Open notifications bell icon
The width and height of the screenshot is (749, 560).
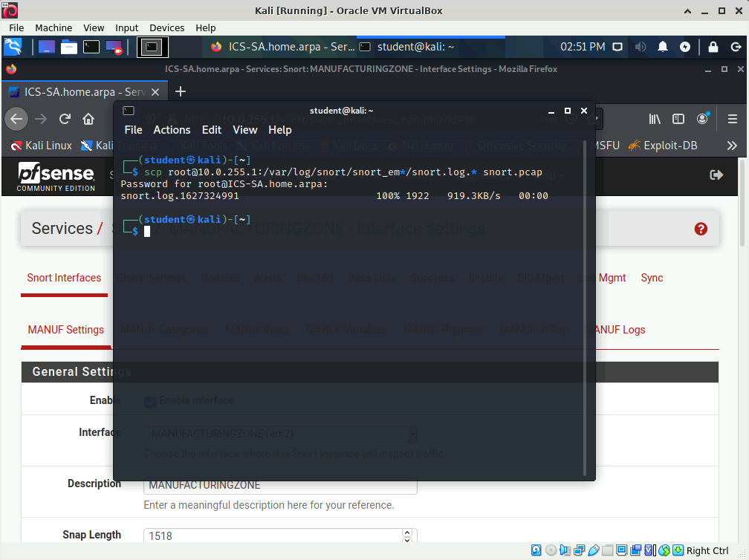(x=663, y=47)
